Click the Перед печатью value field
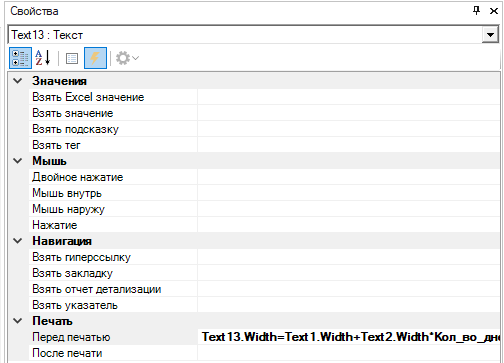The width and height of the screenshot is (504, 363). tap(349, 337)
